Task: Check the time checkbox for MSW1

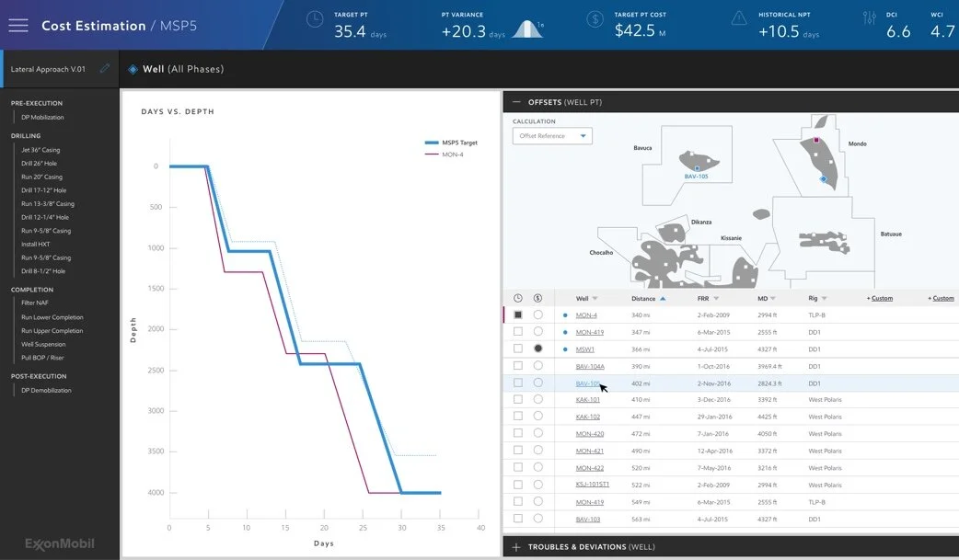Action: [518, 349]
